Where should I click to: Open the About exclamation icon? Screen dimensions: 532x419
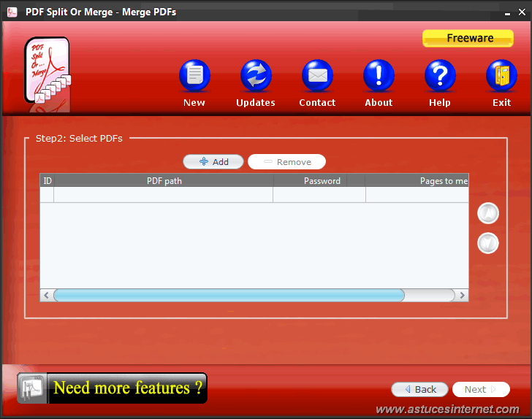[379, 75]
